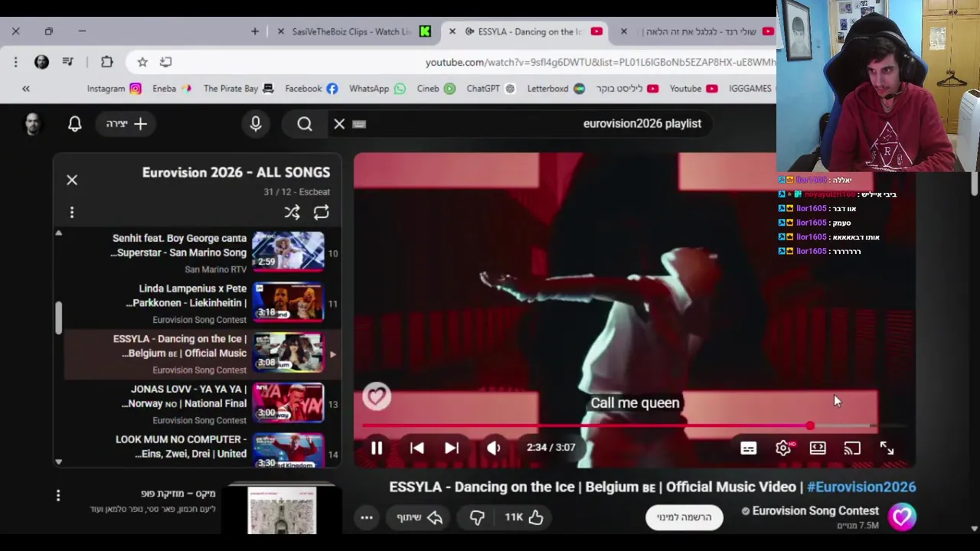Open the playlist panel three-dot menu
This screenshot has width=980, height=551.
(72, 212)
